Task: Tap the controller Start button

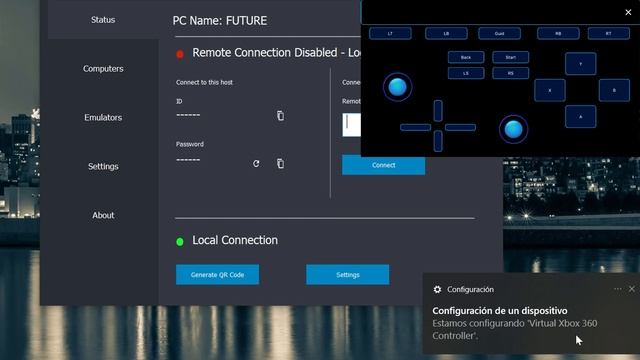Action: pyautogui.click(x=511, y=57)
